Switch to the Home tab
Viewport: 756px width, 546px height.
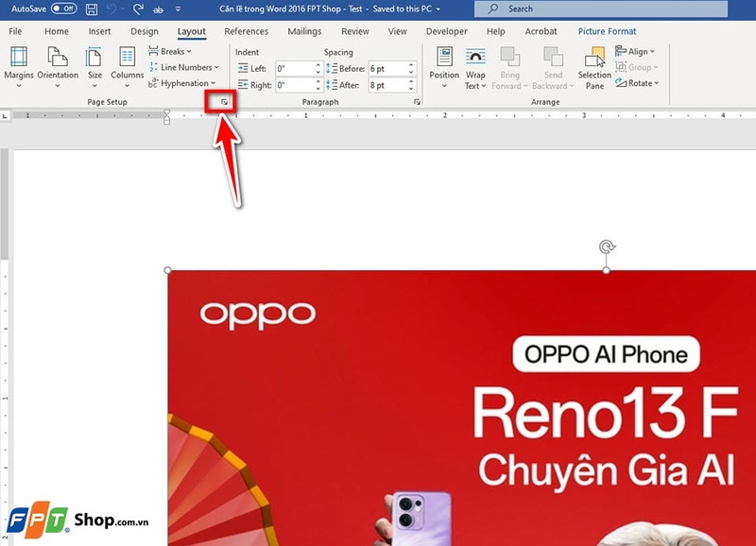tap(57, 31)
